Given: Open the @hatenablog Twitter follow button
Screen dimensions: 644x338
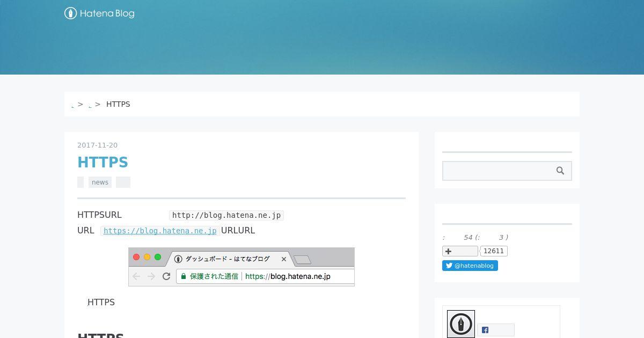Looking at the screenshot, I should [470, 266].
